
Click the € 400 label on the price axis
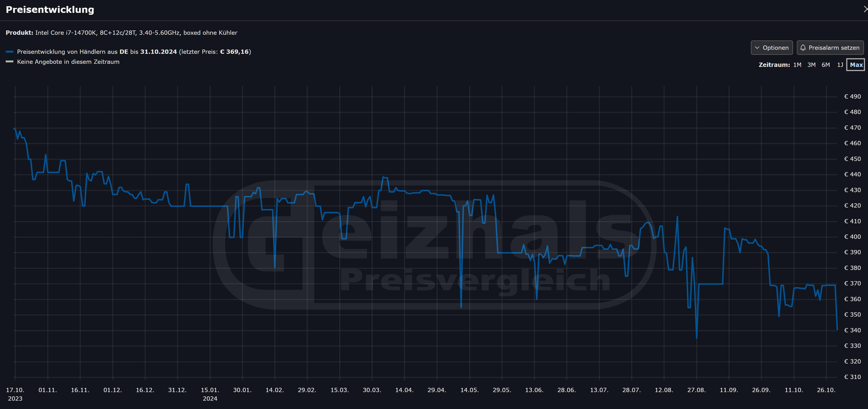coord(852,237)
